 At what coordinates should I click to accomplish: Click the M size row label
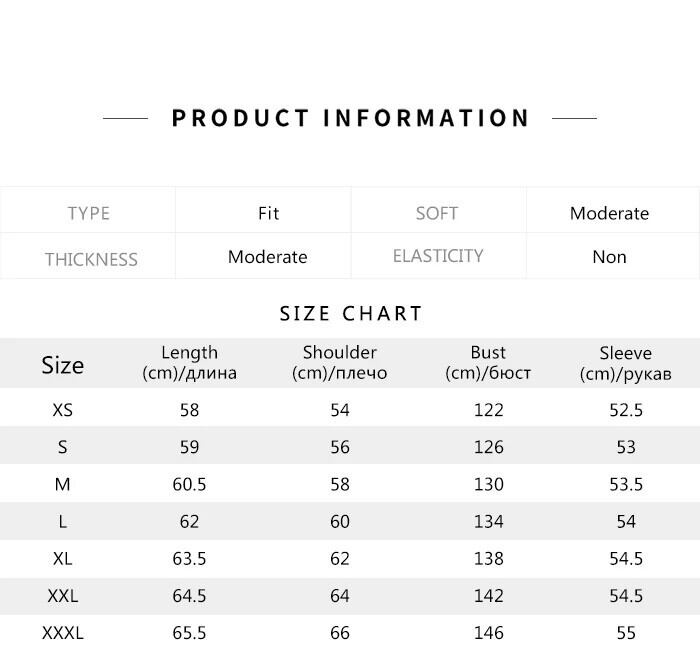point(62,484)
